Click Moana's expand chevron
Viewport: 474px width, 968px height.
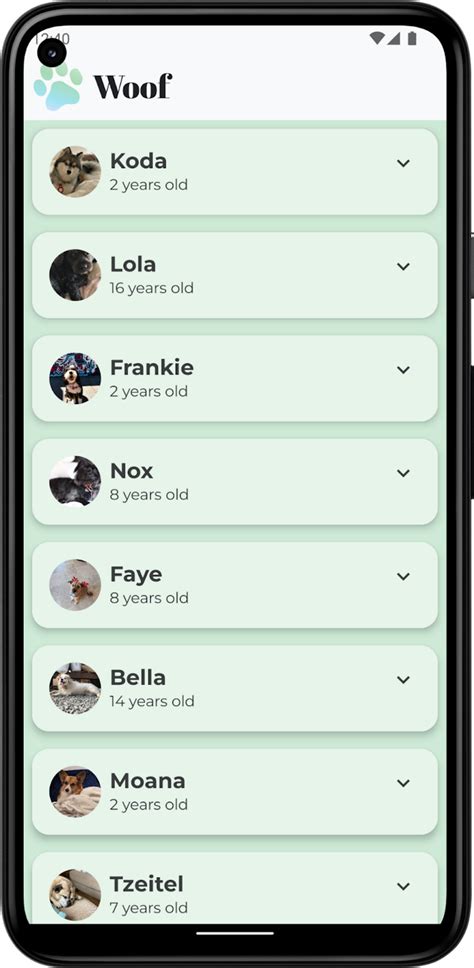(403, 783)
